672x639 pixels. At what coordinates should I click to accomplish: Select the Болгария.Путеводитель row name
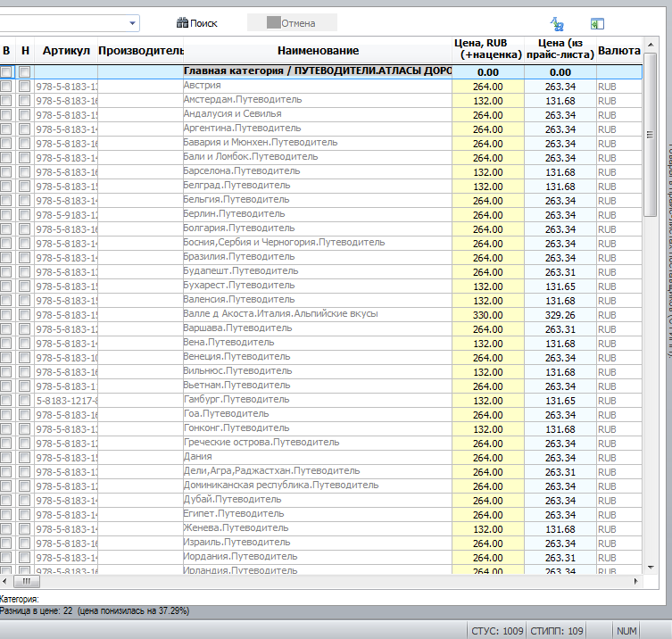coord(239,228)
